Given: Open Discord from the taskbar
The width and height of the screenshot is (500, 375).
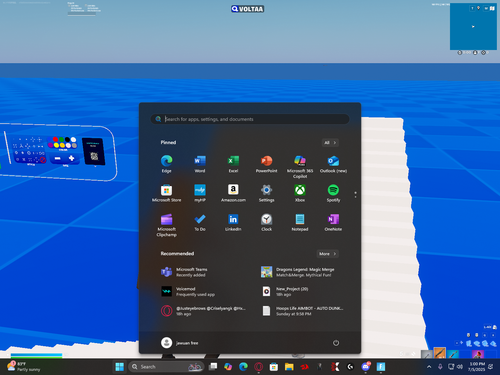Looking at the screenshot, I should pyautogui.click(x=366, y=367).
